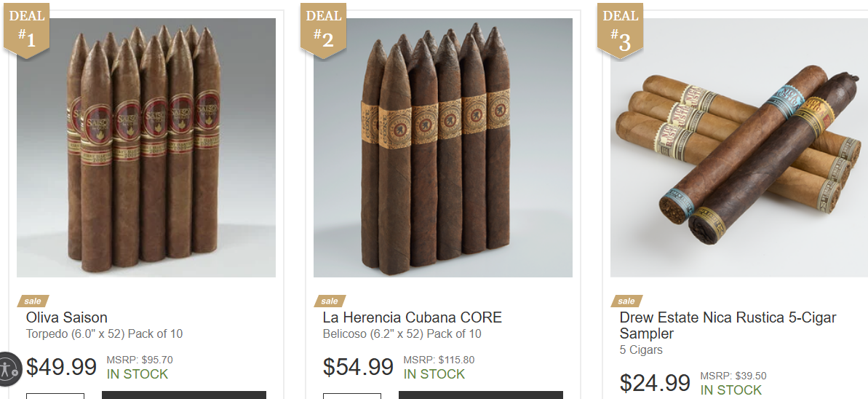This screenshot has width=868, height=399.
Task: Click the sale tag above Drew Estate sampler
Action: click(x=626, y=301)
